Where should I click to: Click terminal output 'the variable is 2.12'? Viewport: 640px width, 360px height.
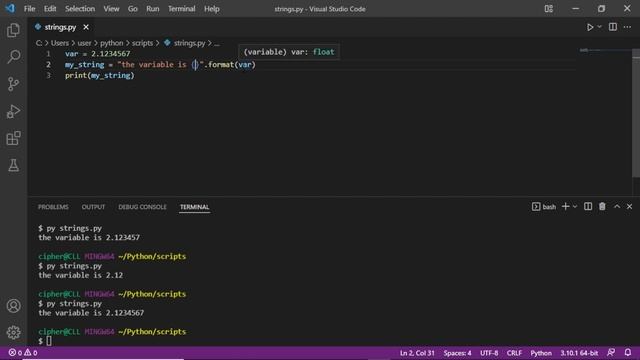point(80,275)
